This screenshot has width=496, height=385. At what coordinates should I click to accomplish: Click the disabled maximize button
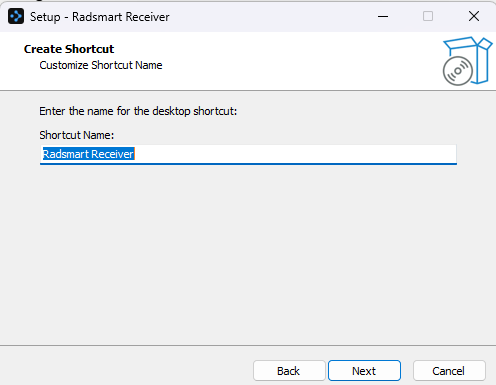click(x=428, y=16)
